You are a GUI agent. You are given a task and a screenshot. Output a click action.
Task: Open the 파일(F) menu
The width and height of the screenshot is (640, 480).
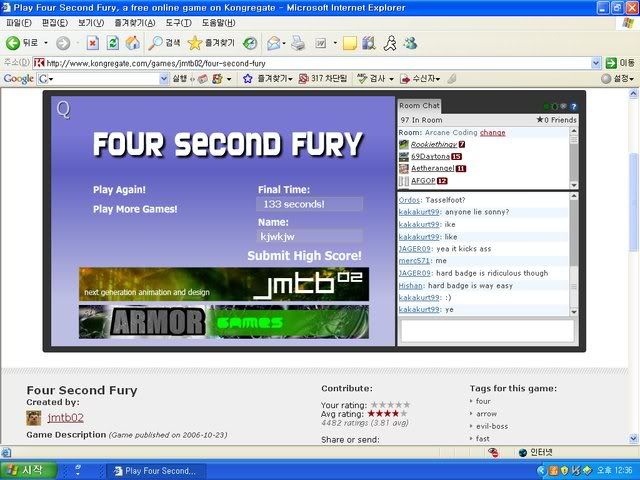(x=20, y=23)
